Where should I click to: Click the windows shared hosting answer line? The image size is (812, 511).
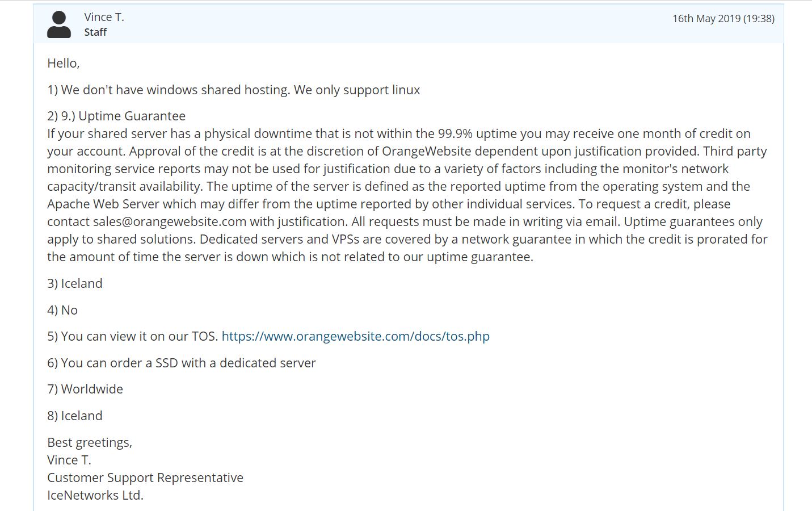234,90
